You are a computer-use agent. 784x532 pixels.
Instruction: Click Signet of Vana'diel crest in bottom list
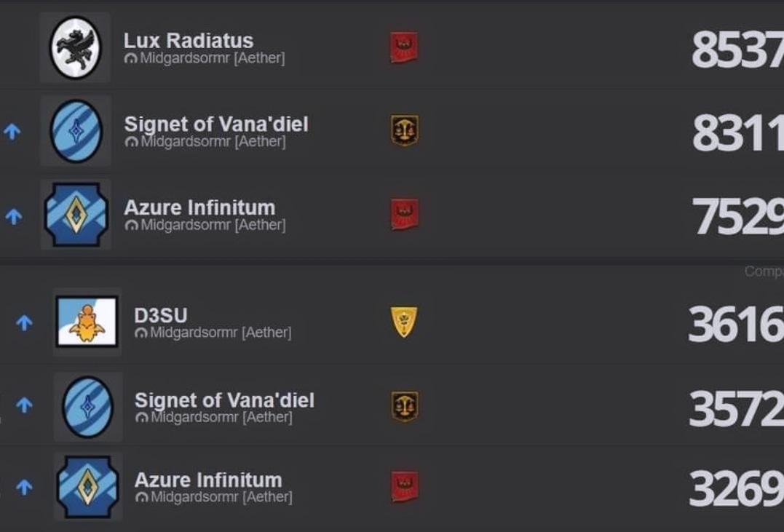point(87,407)
